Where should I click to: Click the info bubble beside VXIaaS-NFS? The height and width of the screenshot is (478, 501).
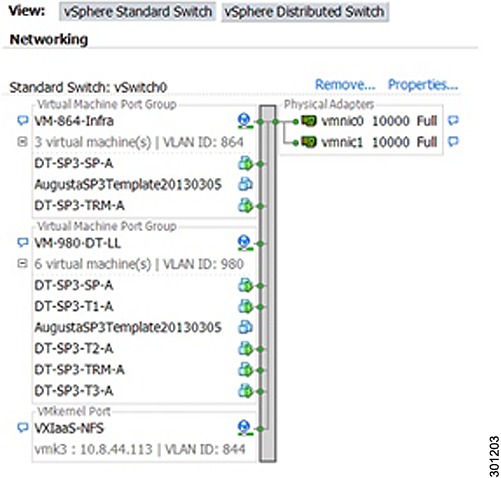click(22, 428)
